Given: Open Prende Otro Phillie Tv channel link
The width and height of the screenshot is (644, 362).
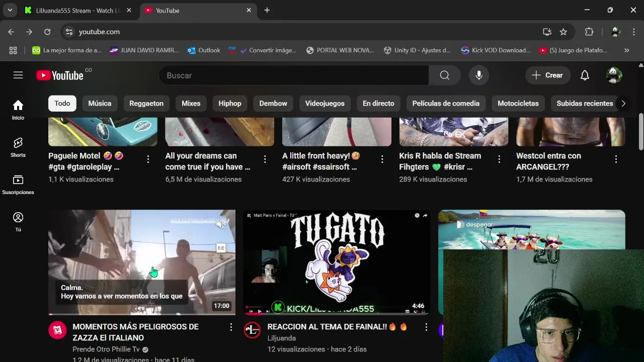Looking at the screenshot, I should (x=106, y=349).
